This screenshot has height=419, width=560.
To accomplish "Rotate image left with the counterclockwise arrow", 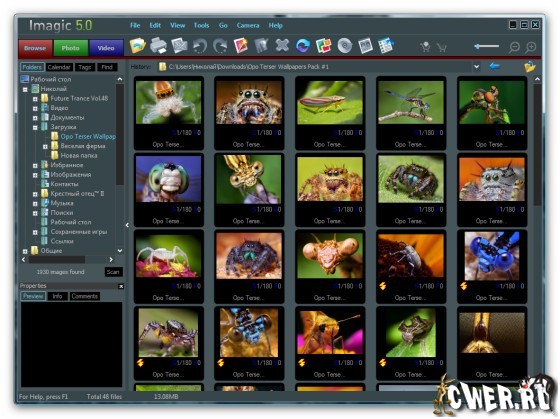I will (x=200, y=46).
